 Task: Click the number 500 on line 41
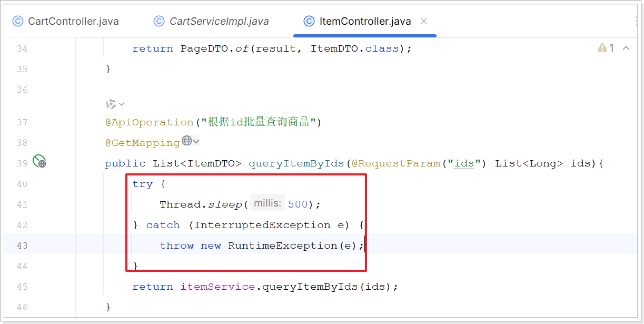coord(298,204)
